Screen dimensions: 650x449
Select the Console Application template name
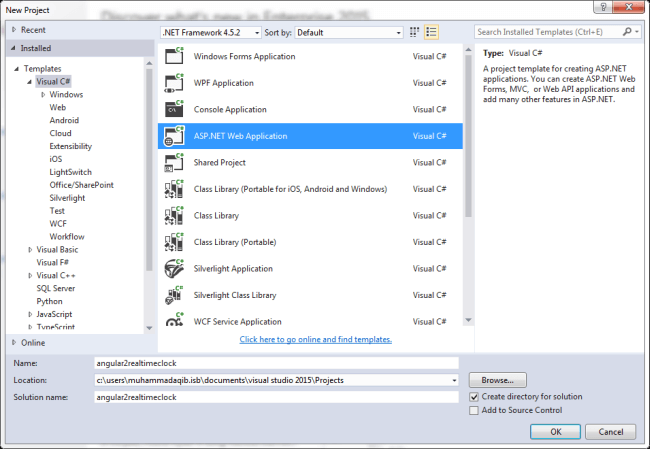(230, 109)
